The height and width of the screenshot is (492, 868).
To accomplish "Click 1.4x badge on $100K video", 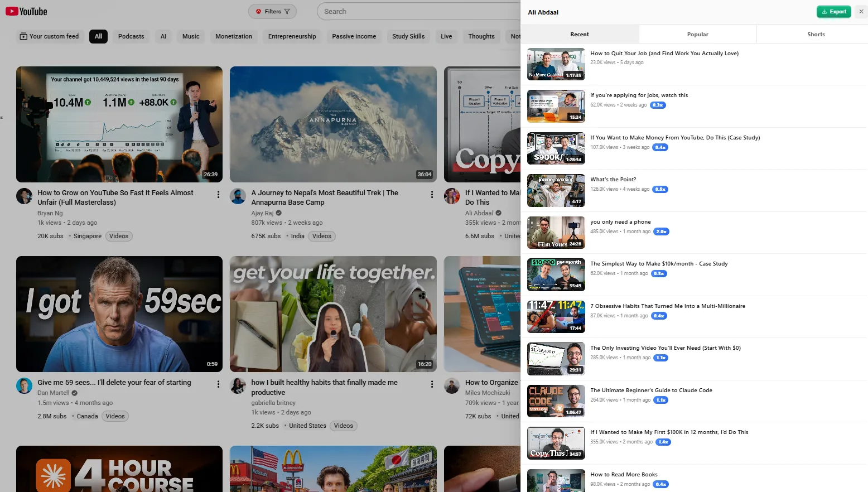I will [x=663, y=442].
